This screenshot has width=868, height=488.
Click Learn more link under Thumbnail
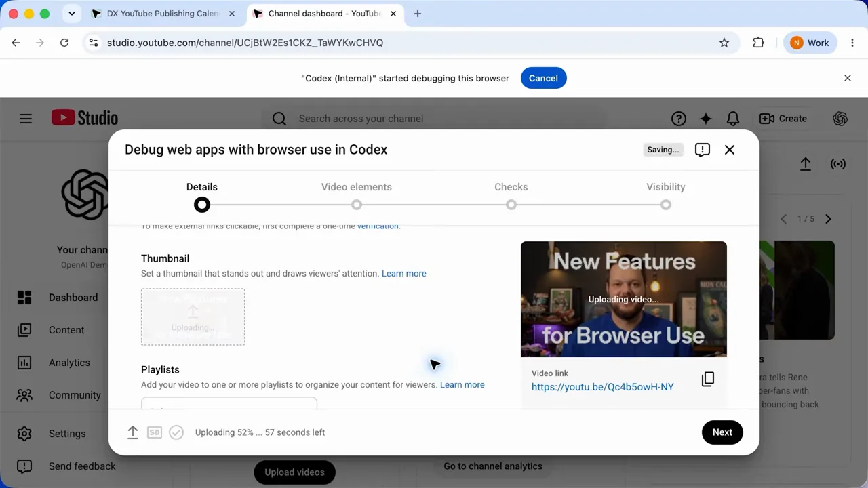point(404,274)
